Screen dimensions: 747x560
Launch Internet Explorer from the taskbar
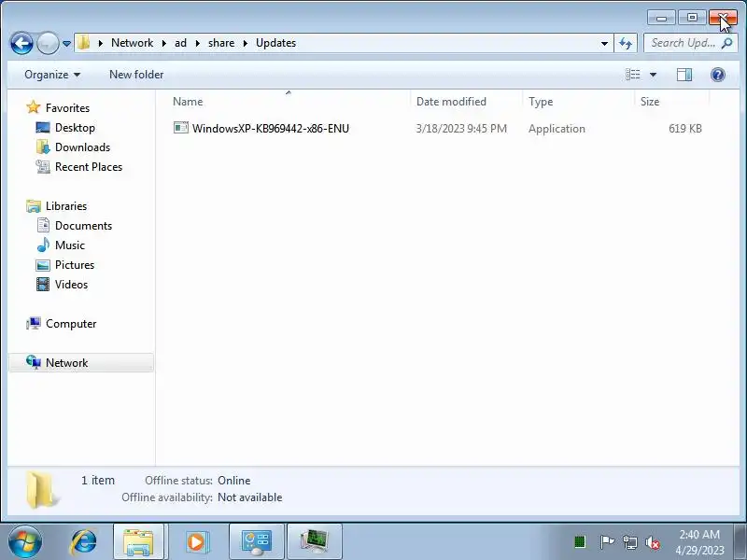click(x=83, y=542)
